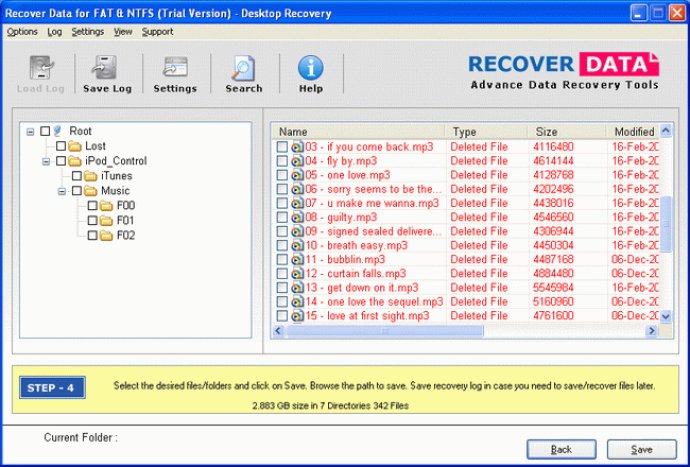The height and width of the screenshot is (467, 690).
Task: Click the iPod_Control folder icon
Action: click(x=75, y=161)
